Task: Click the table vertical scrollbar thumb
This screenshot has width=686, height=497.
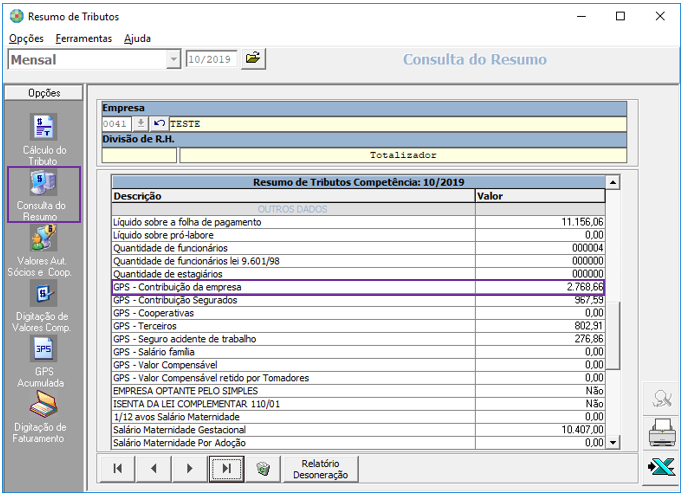Action: coord(614,336)
